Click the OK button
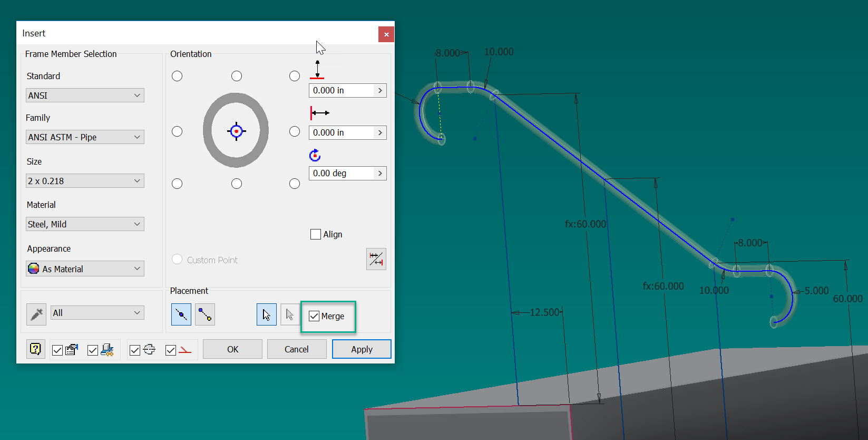Image resolution: width=868 pixels, height=440 pixels. click(232, 349)
